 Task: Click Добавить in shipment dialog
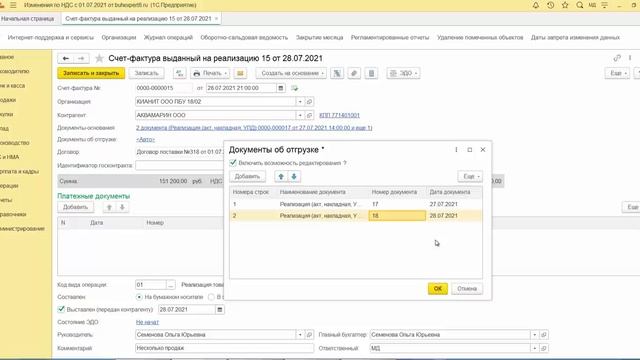tap(247, 176)
